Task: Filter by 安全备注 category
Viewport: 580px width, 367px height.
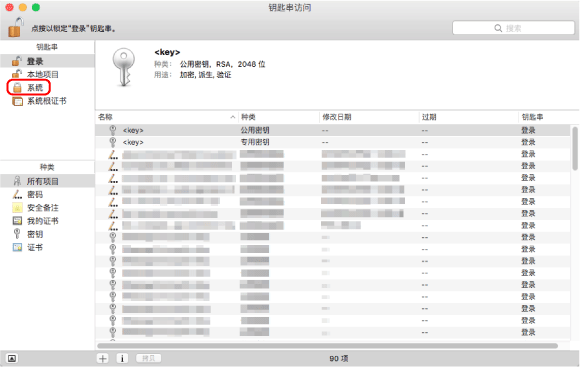Action: pos(47,208)
